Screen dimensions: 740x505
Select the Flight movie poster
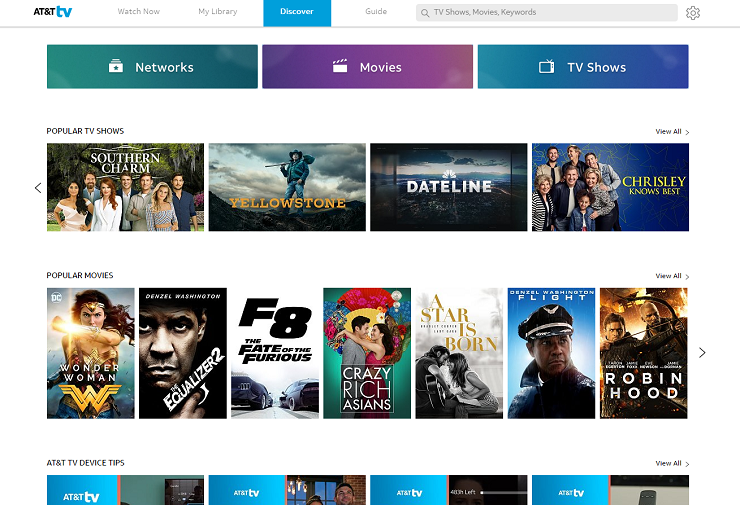pos(551,353)
